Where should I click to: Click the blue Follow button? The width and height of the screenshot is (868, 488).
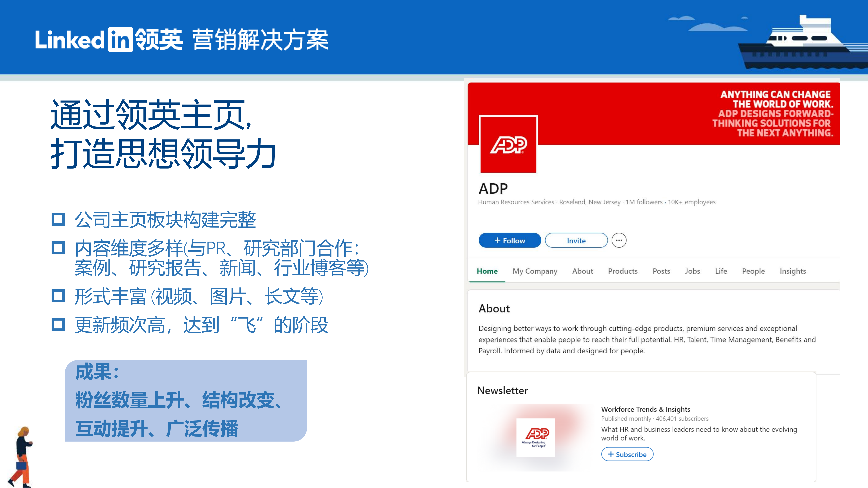tap(510, 240)
